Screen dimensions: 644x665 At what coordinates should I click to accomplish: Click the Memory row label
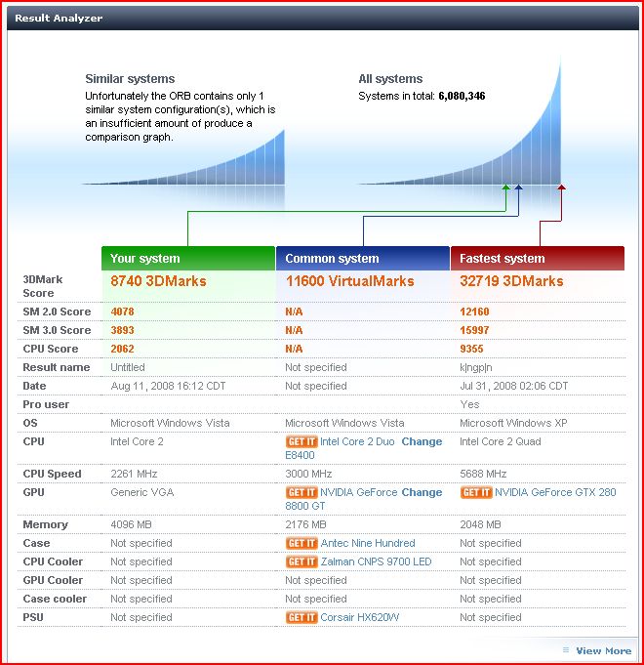[45, 525]
